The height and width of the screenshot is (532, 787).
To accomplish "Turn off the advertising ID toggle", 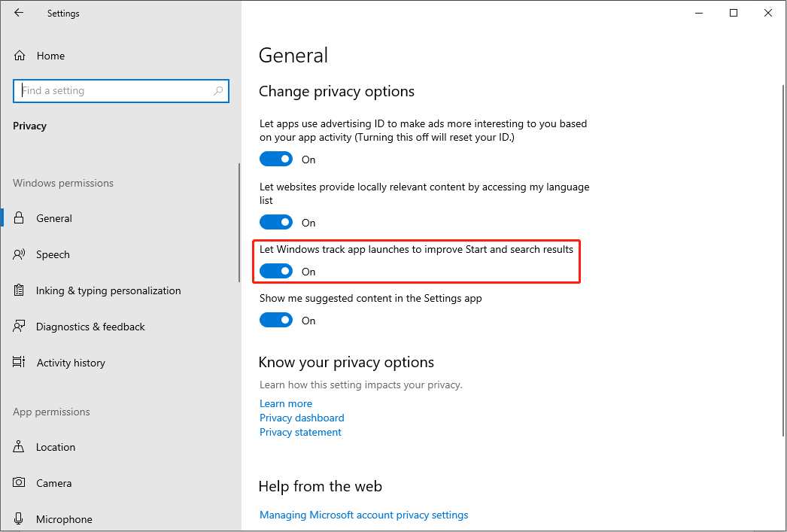I will click(x=276, y=159).
